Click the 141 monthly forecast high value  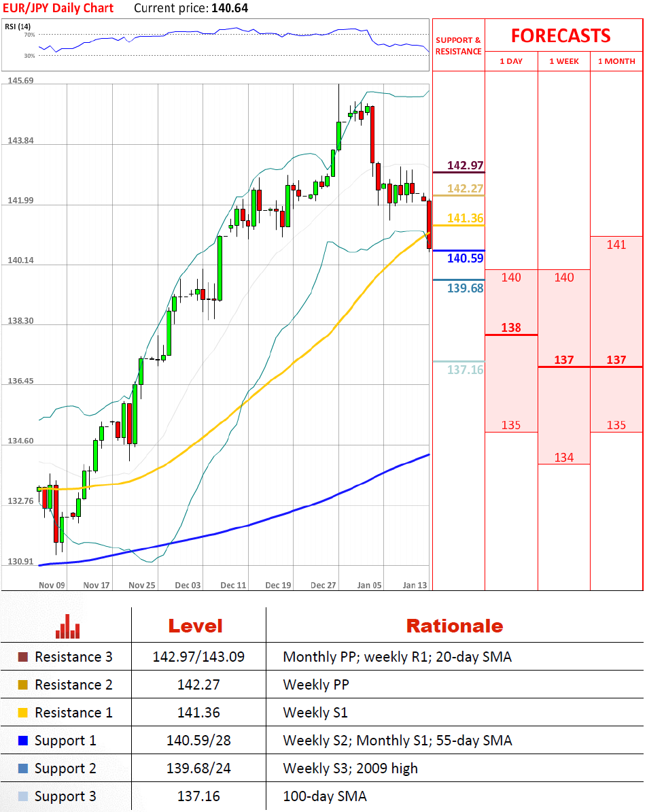[616, 245]
